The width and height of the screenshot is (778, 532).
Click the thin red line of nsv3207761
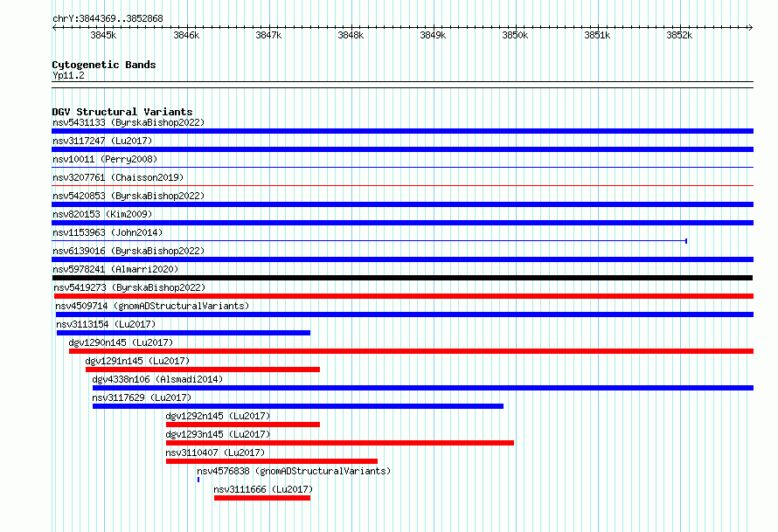[402, 186]
